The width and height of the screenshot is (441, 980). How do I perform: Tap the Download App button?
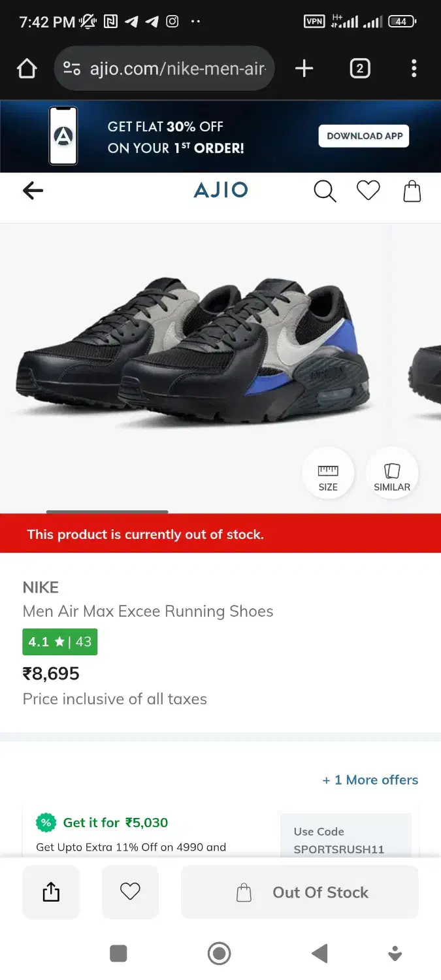click(x=364, y=136)
